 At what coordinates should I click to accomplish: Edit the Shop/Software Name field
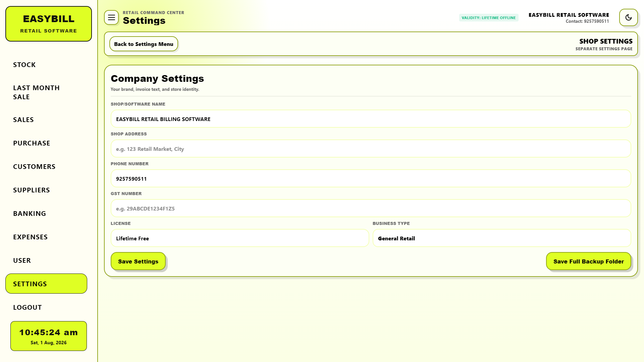[x=371, y=119]
